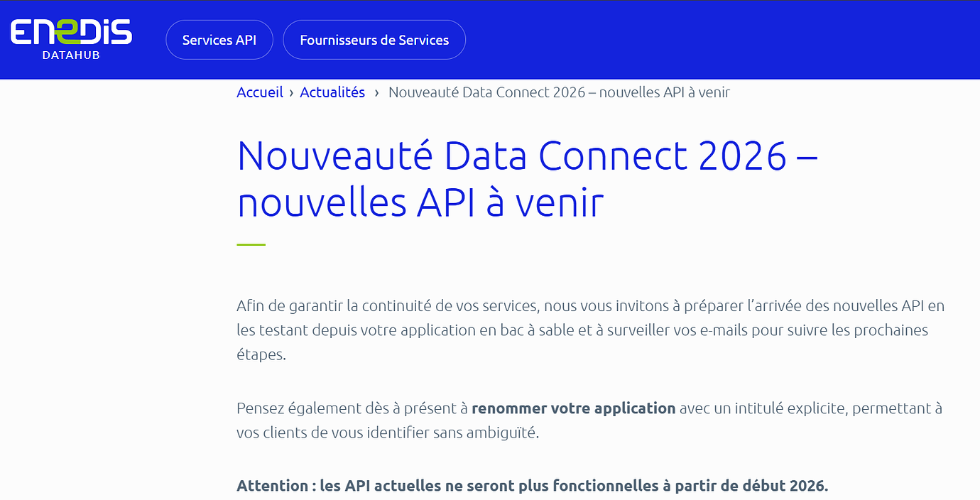Viewport: 980px width, 500px height.
Task: Click the chevron between Accueil and Actualités
Action: tap(292, 93)
